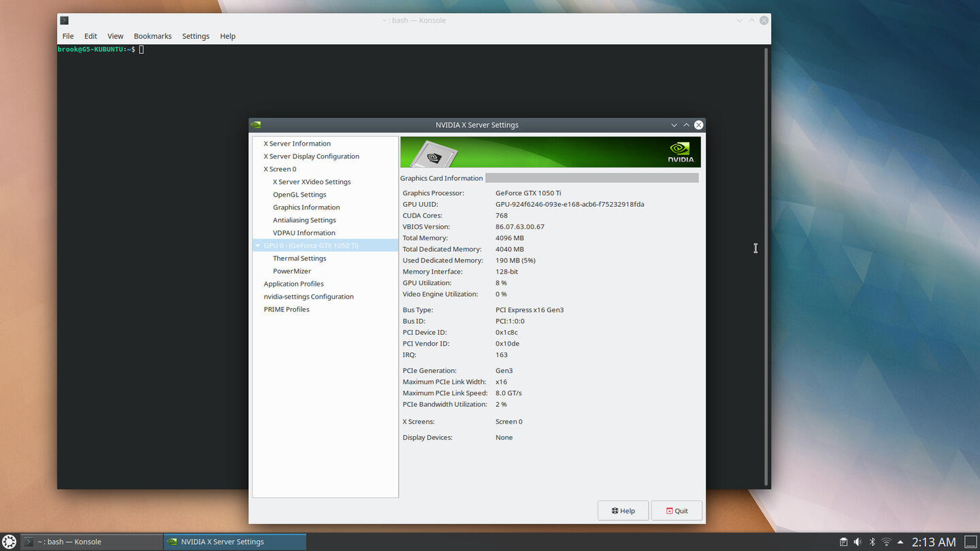Click the Display Devices value None
980x551 pixels.
pyautogui.click(x=504, y=437)
